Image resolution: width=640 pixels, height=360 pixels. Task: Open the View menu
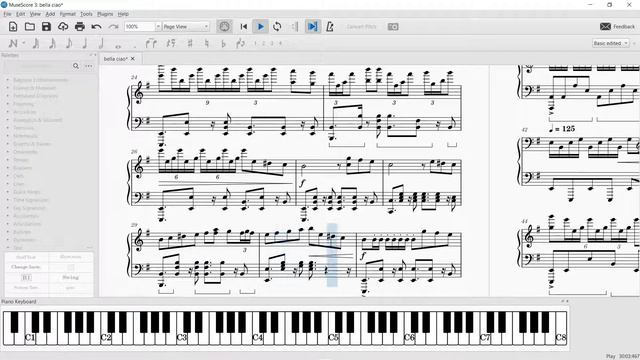(35, 14)
